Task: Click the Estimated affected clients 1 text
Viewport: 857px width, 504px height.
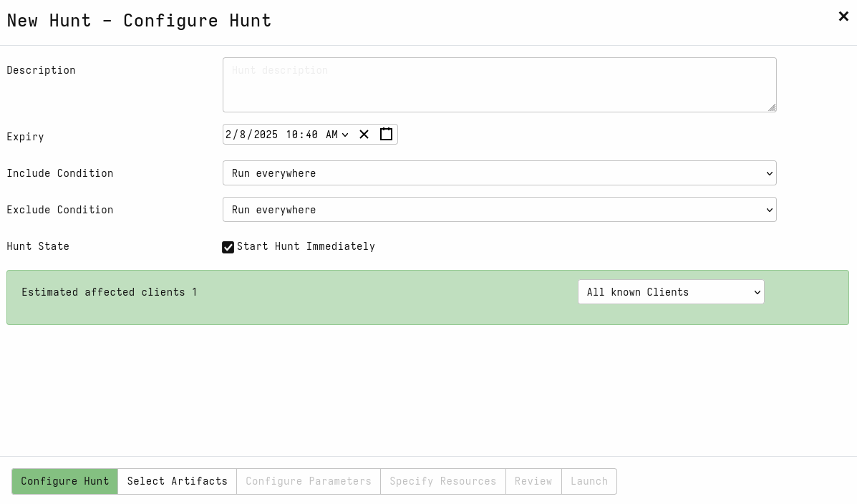Action: [x=110, y=292]
